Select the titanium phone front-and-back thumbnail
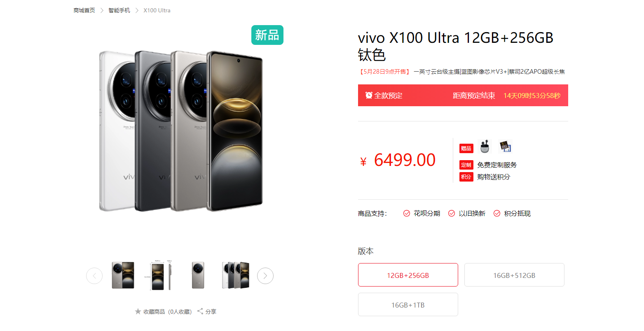 click(123, 275)
